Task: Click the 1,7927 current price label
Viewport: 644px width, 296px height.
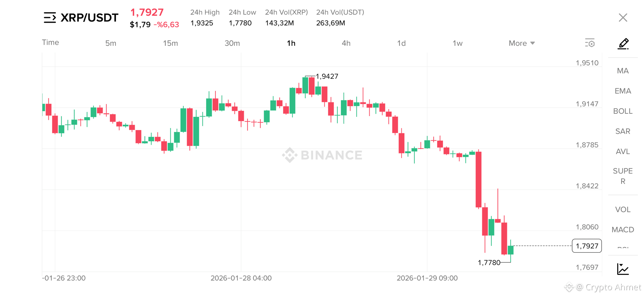Action: tap(587, 246)
